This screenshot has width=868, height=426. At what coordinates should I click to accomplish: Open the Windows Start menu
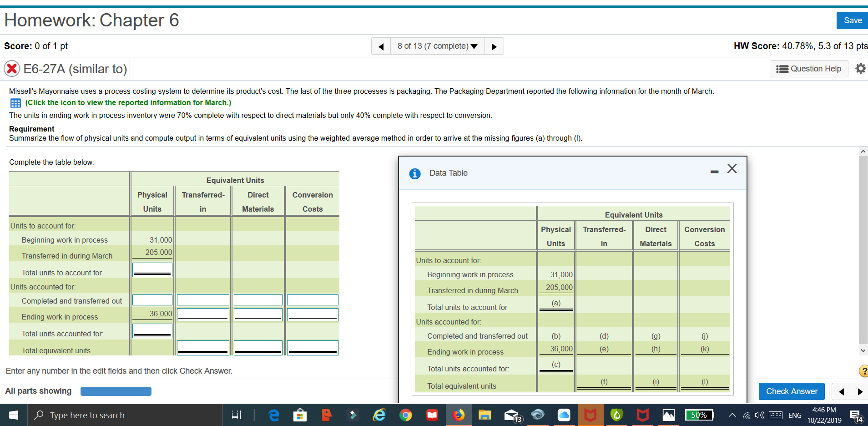(14, 415)
